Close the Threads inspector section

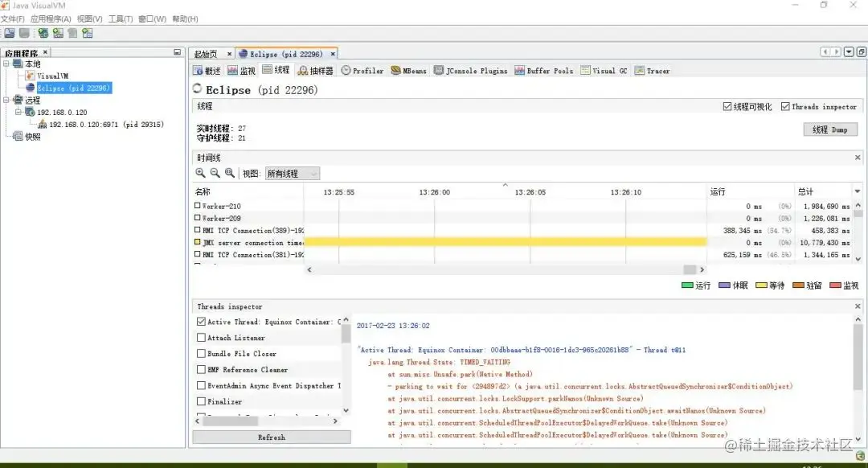click(858, 306)
